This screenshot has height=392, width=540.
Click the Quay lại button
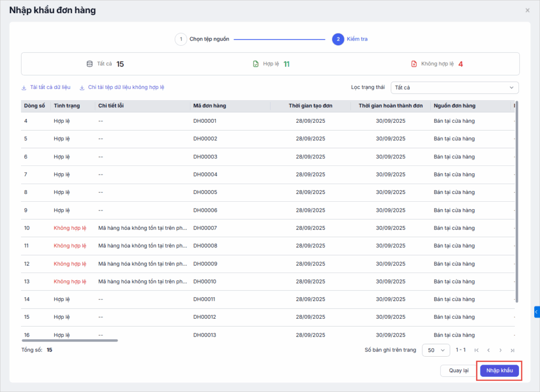[x=458, y=370]
